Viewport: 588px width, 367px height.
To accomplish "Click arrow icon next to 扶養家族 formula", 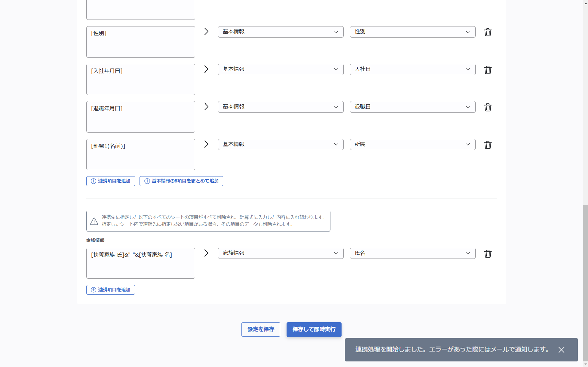I will pos(206,253).
